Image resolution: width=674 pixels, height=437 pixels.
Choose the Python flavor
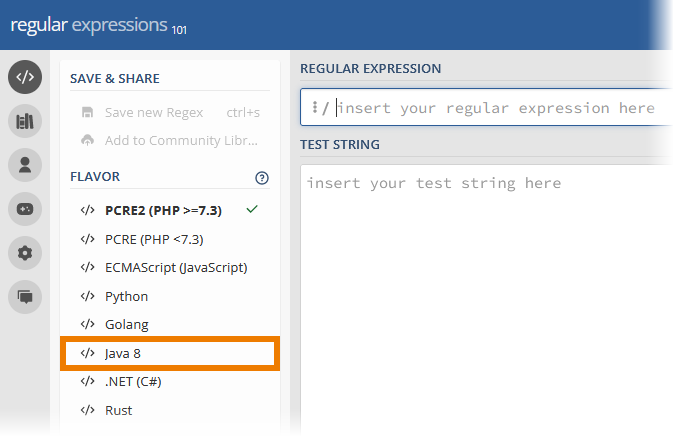click(126, 296)
